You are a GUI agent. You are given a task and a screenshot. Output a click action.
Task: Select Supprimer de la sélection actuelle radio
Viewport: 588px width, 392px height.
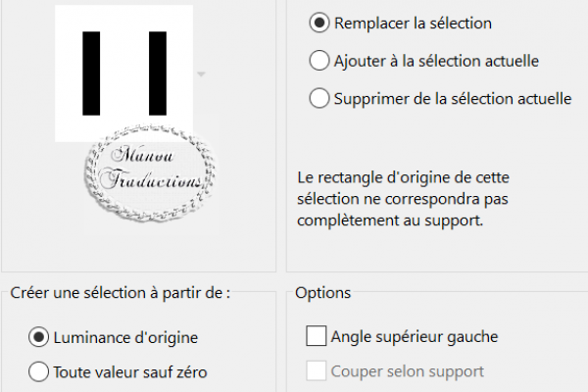pos(319,98)
